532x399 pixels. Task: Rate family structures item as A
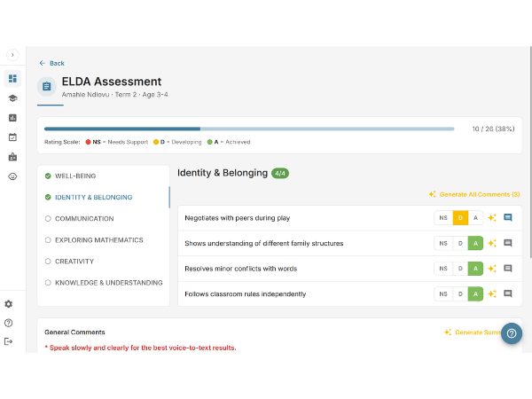pyautogui.click(x=475, y=244)
